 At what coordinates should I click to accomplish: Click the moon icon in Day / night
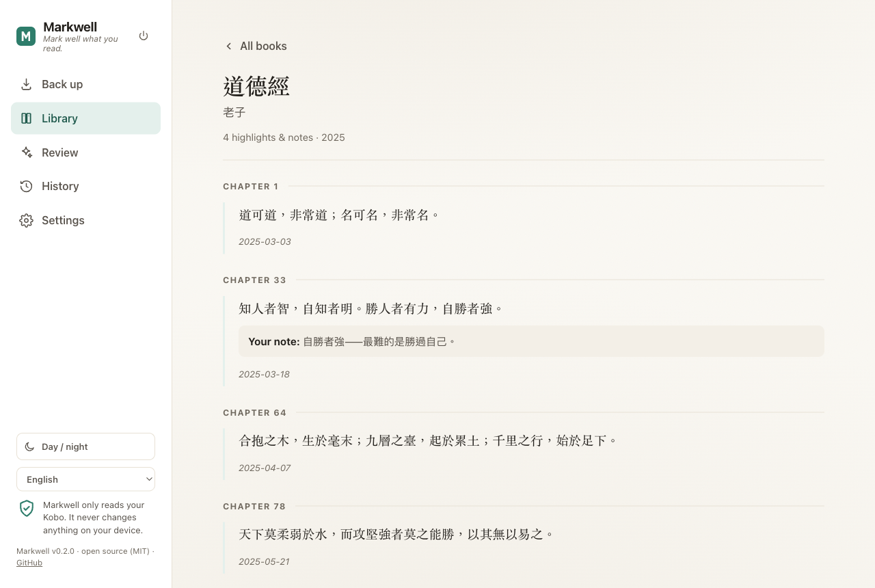point(29,446)
